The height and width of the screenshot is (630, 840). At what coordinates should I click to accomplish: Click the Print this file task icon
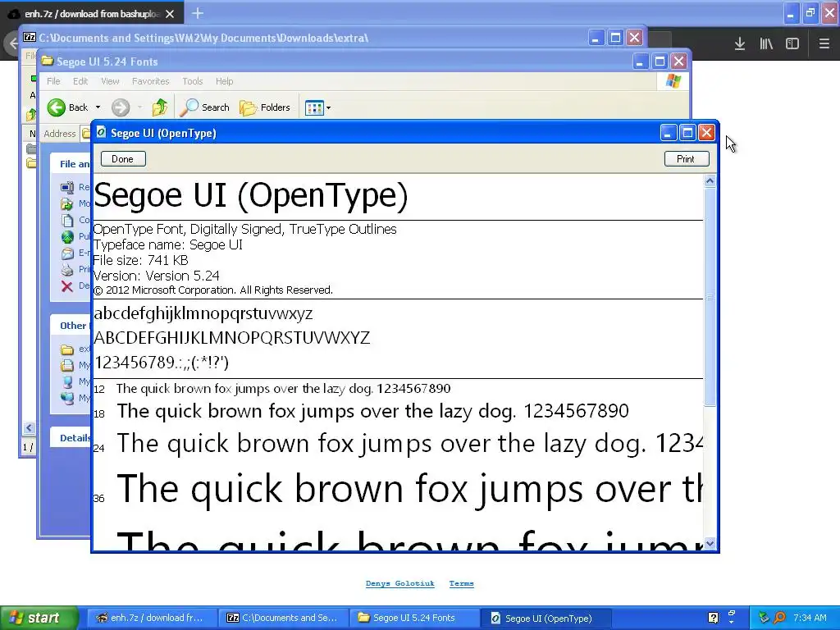point(67,269)
